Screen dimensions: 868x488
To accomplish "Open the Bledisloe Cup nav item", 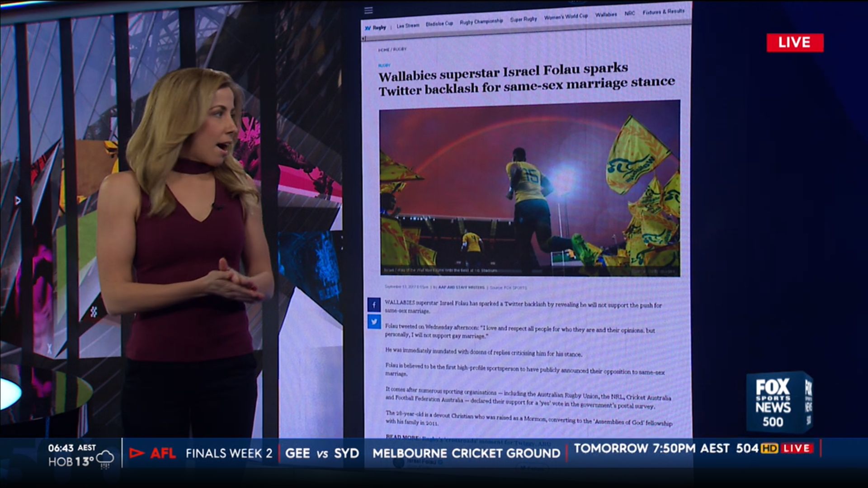I will click(439, 23).
